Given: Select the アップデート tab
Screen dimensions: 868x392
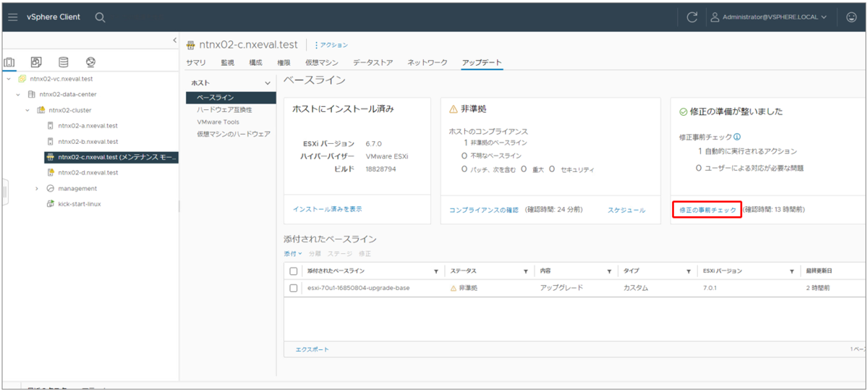Looking at the screenshot, I should click(482, 63).
